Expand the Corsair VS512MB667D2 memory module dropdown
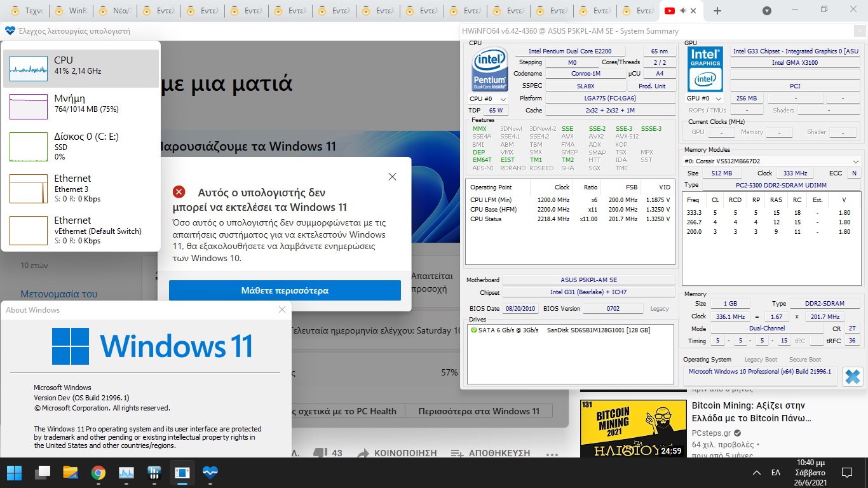This screenshot has width=868, height=488. (772, 161)
